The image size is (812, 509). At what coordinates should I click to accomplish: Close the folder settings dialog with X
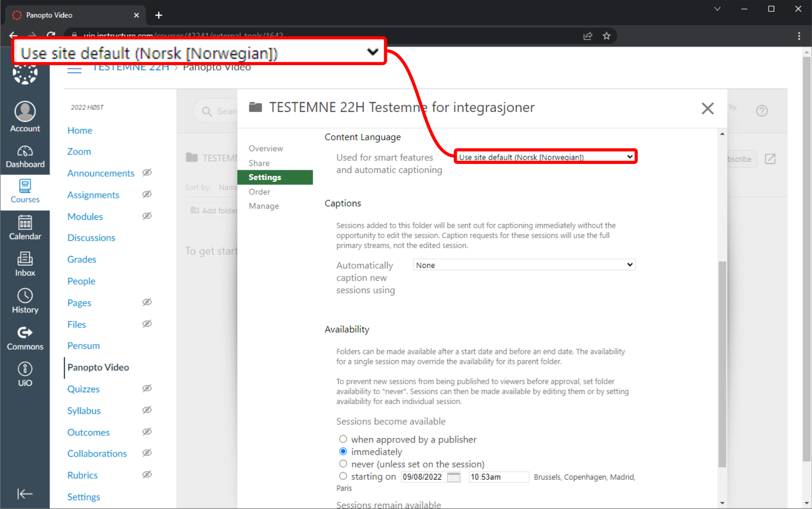pos(707,108)
